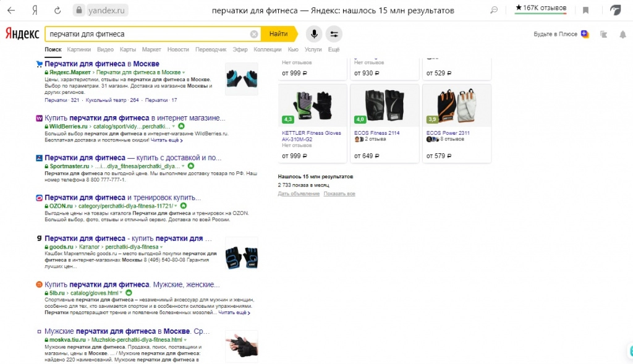Open glove thumbnail of Яндекс.Маркет result
This screenshot has width=633, height=364.
tap(242, 78)
